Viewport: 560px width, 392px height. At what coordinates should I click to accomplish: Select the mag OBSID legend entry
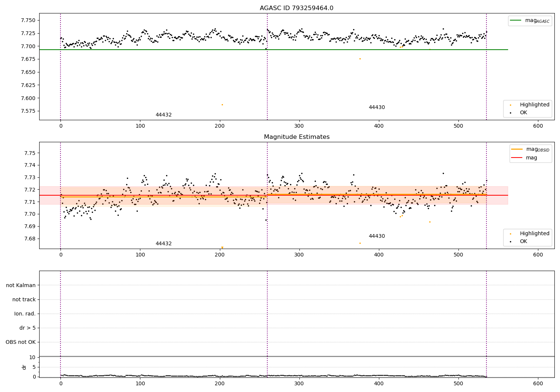[531, 149]
